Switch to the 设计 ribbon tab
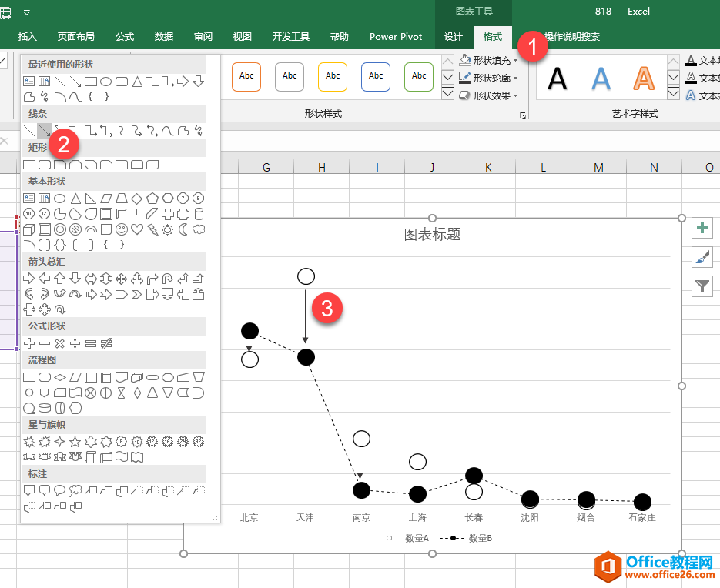This screenshot has width=720, height=588. pos(454,36)
